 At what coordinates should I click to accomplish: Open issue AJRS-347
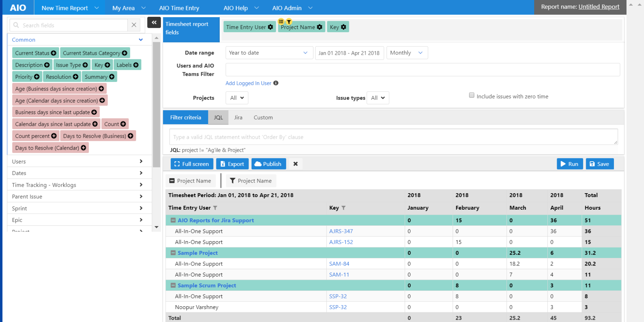(x=341, y=231)
